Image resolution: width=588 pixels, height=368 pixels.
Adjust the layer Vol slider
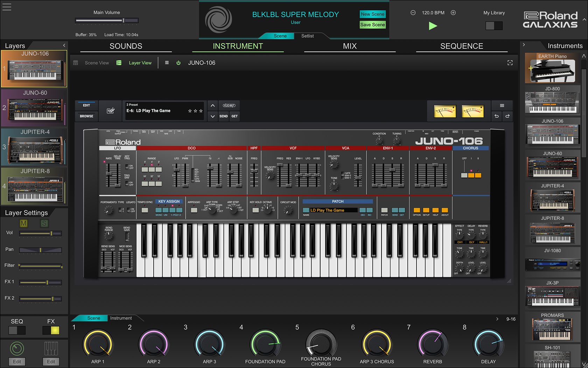[x=41, y=233]
